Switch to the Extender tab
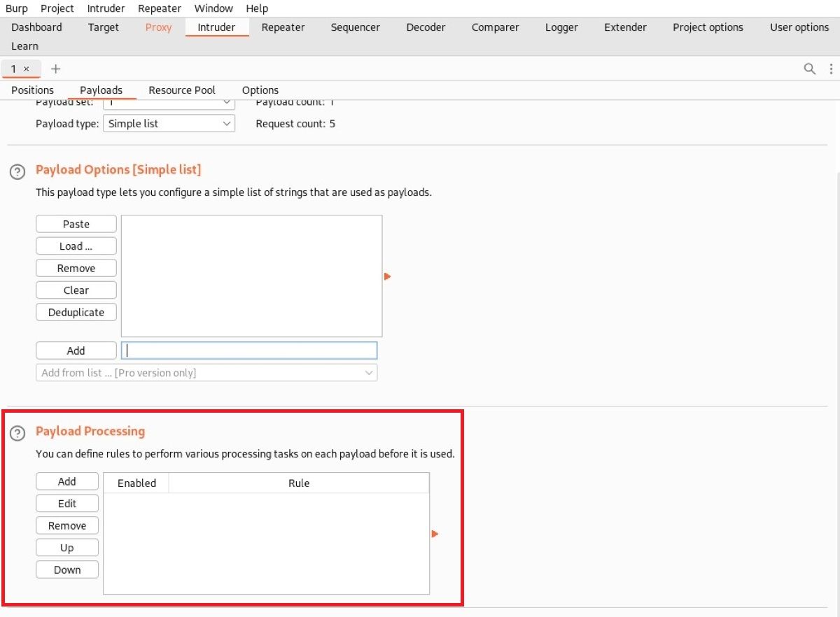 (625, 27)
